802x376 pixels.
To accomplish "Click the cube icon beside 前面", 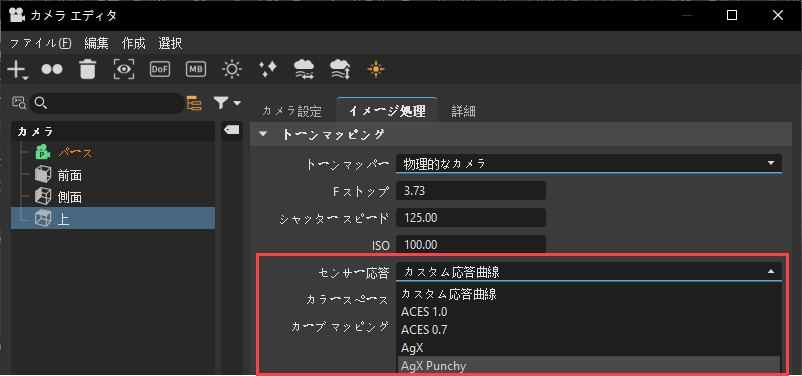I will [42, 175].
